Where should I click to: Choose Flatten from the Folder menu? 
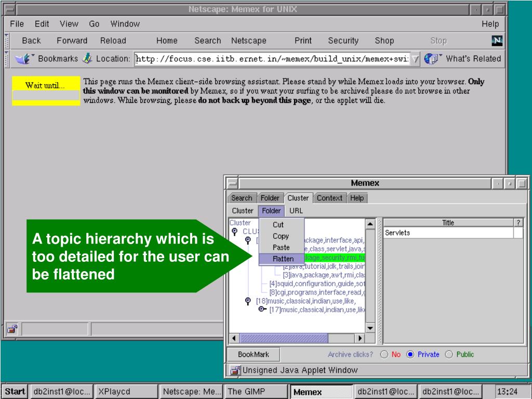click(x=282, y=259)
